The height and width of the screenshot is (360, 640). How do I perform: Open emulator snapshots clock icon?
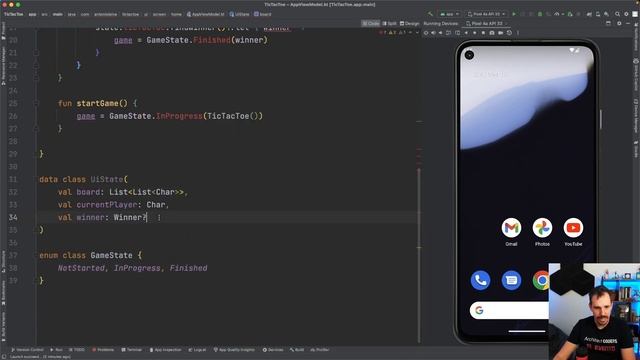(x=509, y=33)
